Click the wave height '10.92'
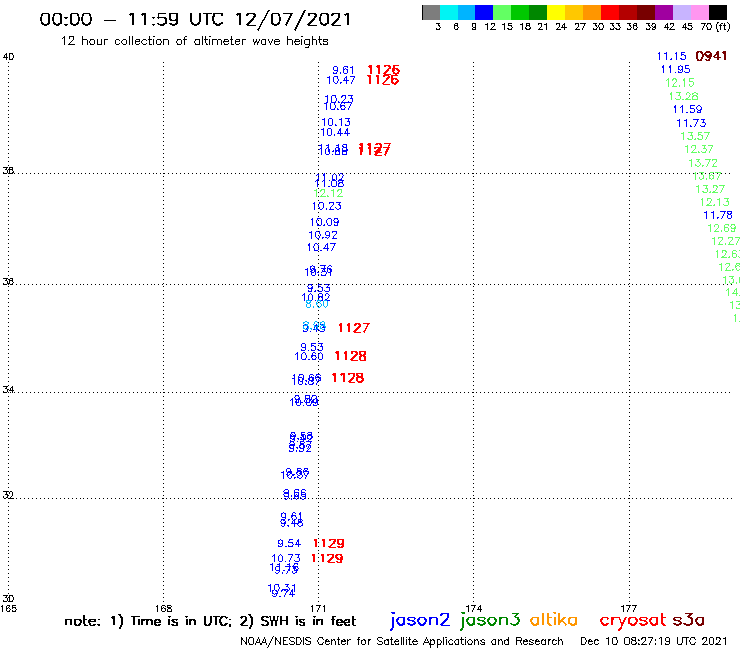Screen dimensions: 740x650 [x=323, y=235]
